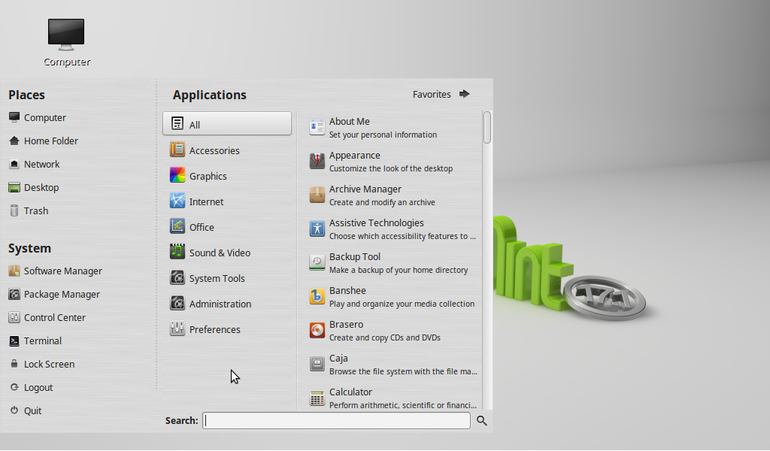Screen dimensions: 770x451
Task: Click 'Play and organize your media collection'
Action: [402, 304]
